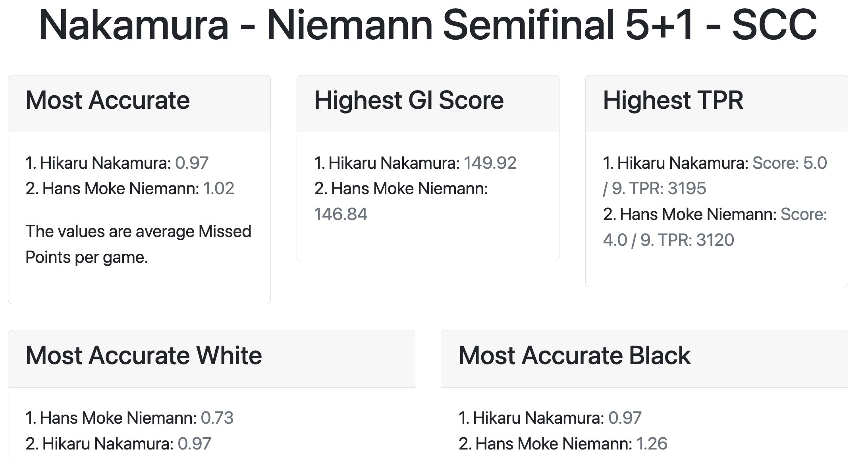Click Hikaru Nakamura's GI score 149.92
Image resolution: width=868 pixels, height=463 pixels.
(490, 163)
